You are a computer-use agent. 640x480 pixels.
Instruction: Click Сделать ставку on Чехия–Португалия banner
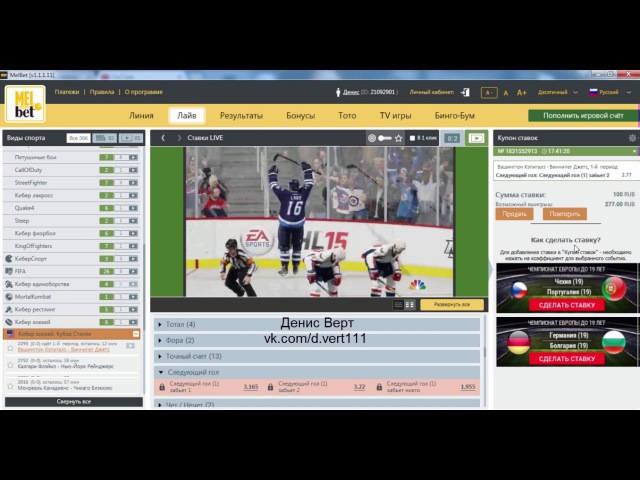point(567,305)
